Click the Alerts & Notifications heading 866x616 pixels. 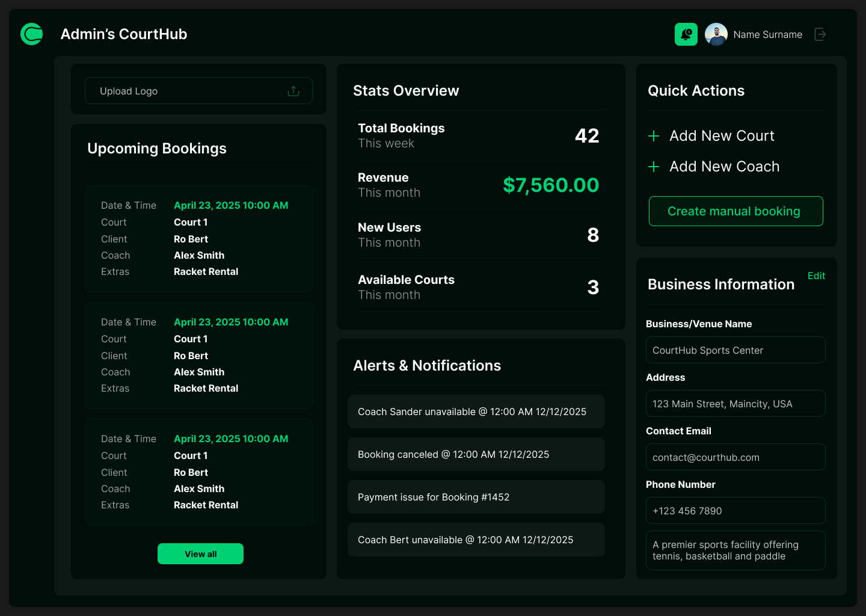427,366
